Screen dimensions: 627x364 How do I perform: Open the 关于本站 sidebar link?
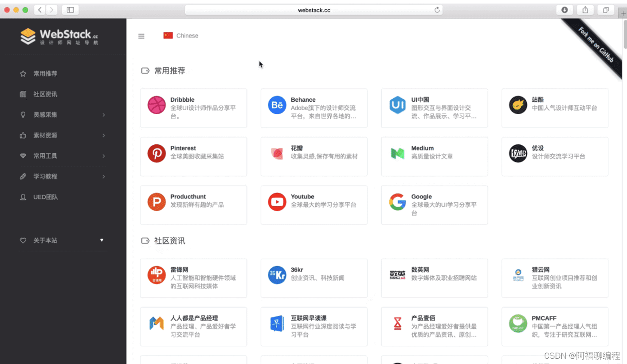point(45,240)
